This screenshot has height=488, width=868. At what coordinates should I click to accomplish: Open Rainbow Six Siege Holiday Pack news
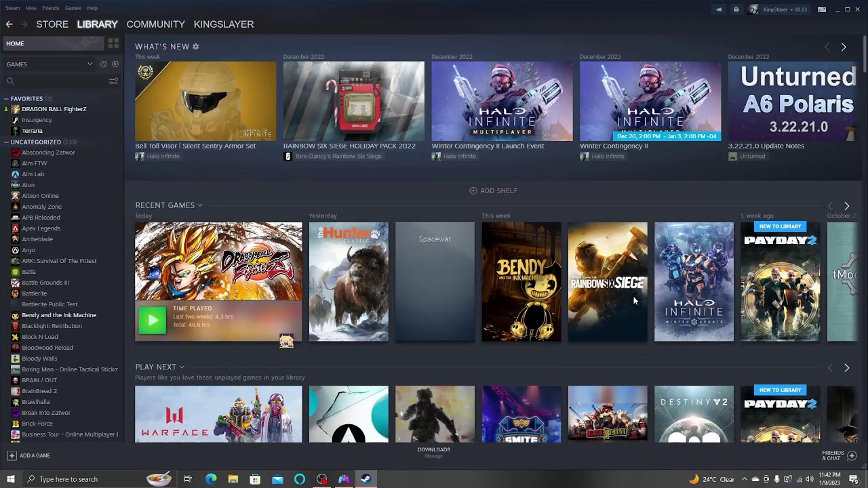coord(354,101)
